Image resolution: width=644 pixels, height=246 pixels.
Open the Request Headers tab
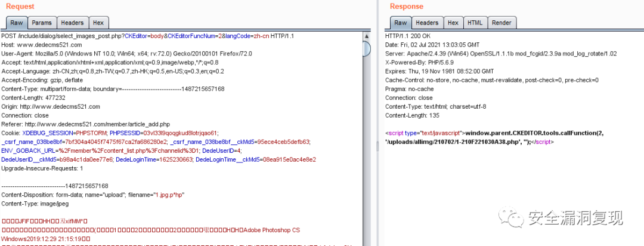[x=72, y=23]
